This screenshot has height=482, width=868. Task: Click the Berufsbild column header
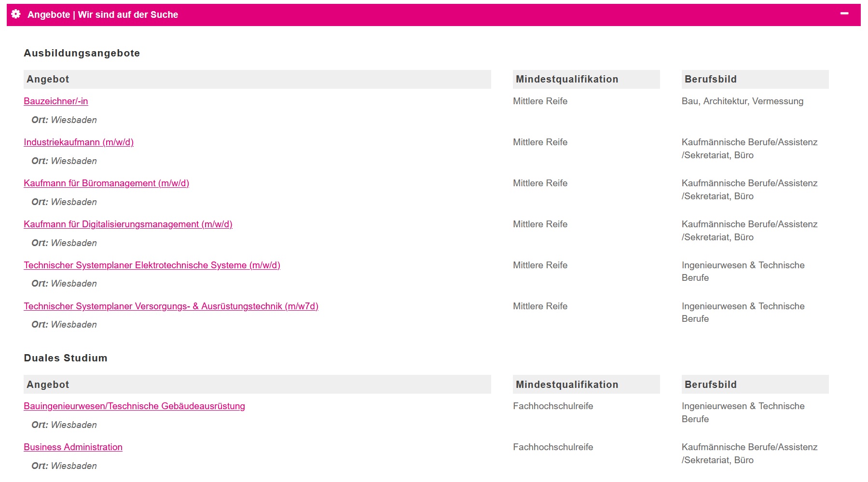711,79
